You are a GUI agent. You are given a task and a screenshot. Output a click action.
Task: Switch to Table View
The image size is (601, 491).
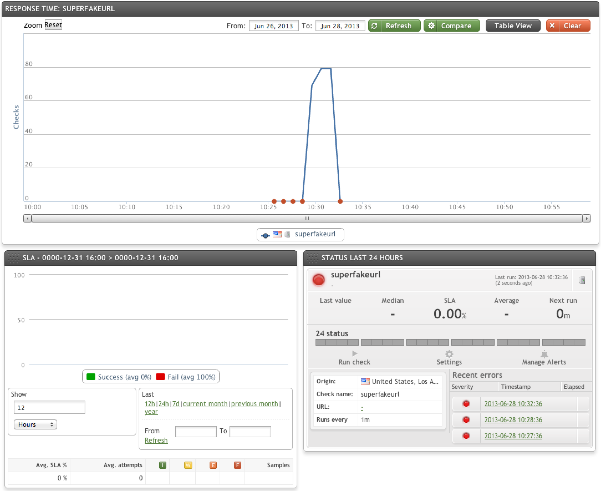click(x=513, y=26)
